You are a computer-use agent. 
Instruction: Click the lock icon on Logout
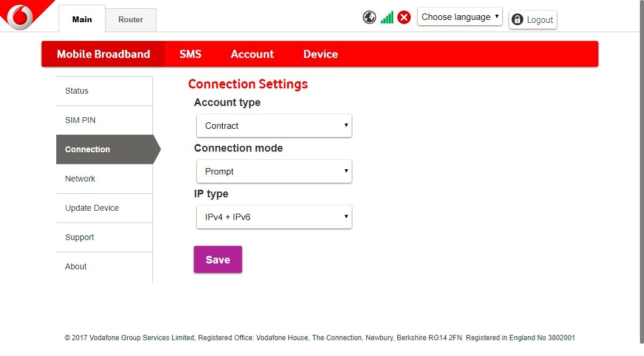click(x=517, y=20)
